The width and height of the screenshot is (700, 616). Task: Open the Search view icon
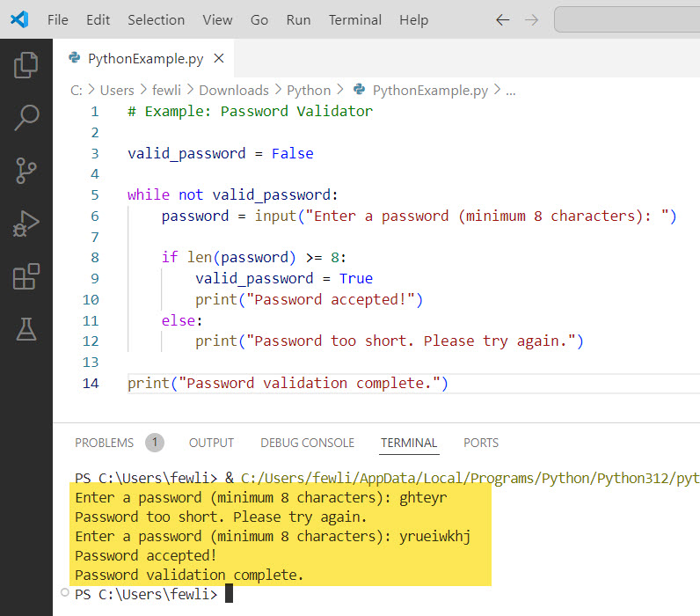(26, 117)
